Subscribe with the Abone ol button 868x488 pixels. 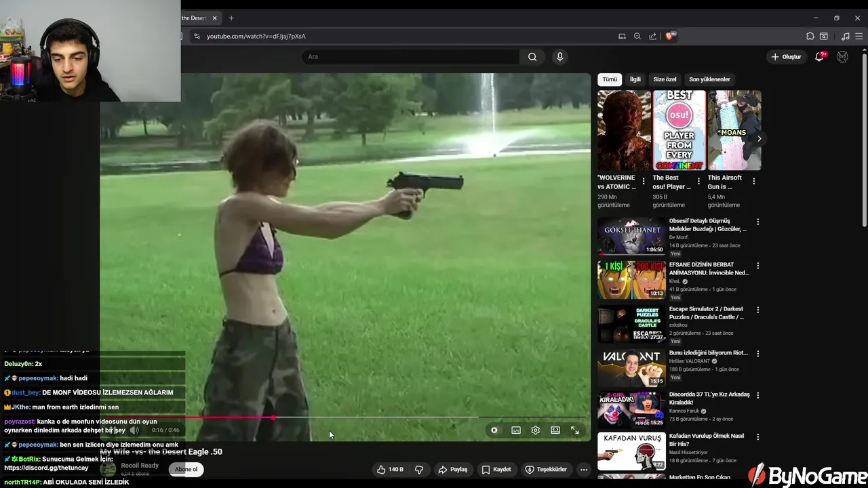[186, 469]
